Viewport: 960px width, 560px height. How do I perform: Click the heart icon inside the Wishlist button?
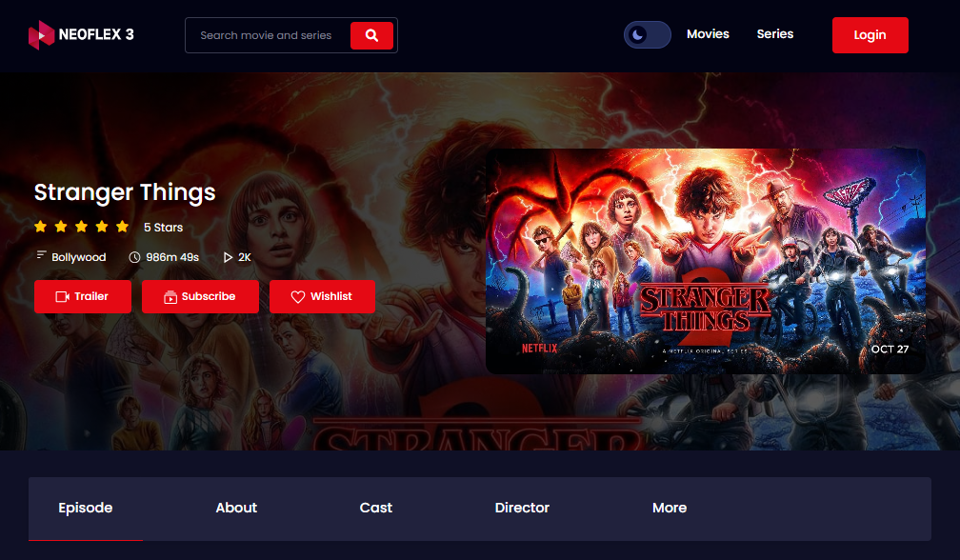tap(297, 296)
